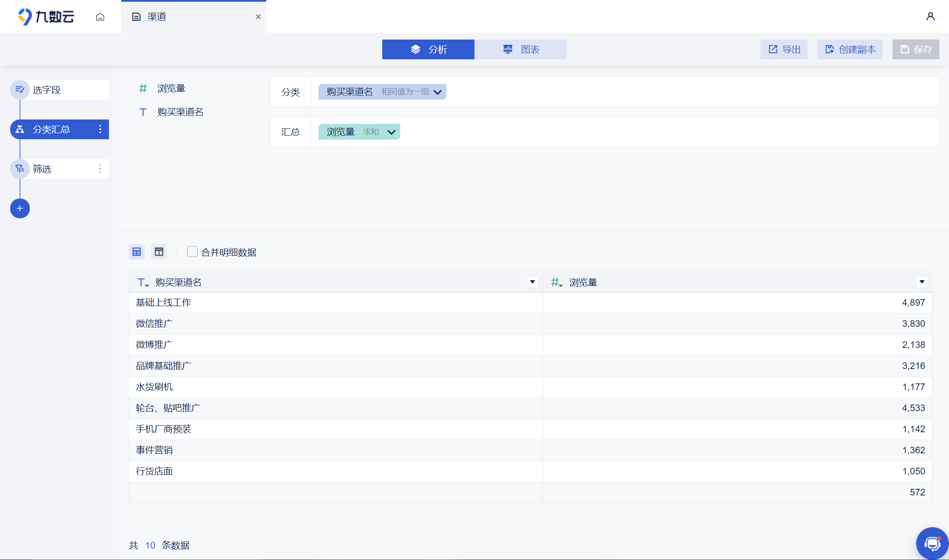949x560 pixels.
Task: Go to the home page icon
Action: click(100, 17)
